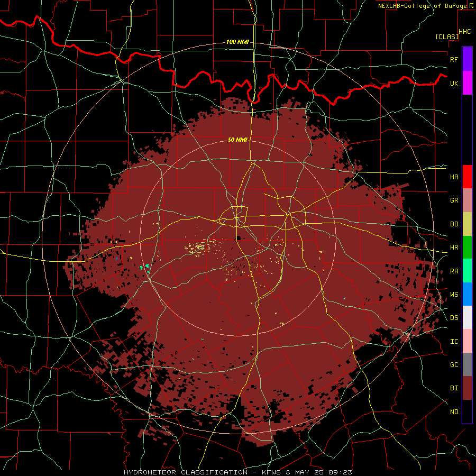Click the RA legend label

454,271
